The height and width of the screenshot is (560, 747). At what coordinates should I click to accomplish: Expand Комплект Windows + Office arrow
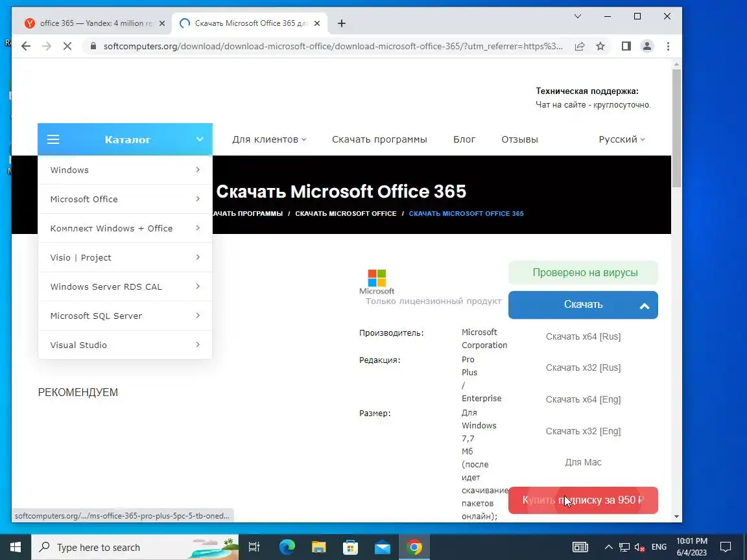pyautogui.click(x=198, y=227)
